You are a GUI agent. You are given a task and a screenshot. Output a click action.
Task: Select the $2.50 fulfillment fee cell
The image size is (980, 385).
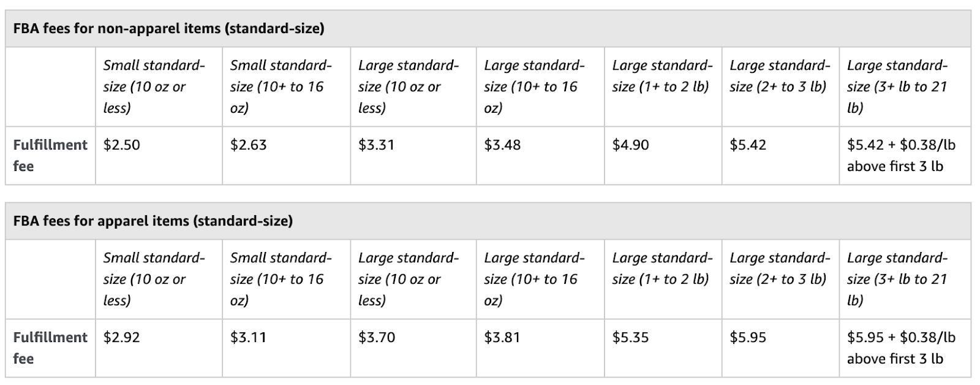pyautogui.click(x=122, y=145)
